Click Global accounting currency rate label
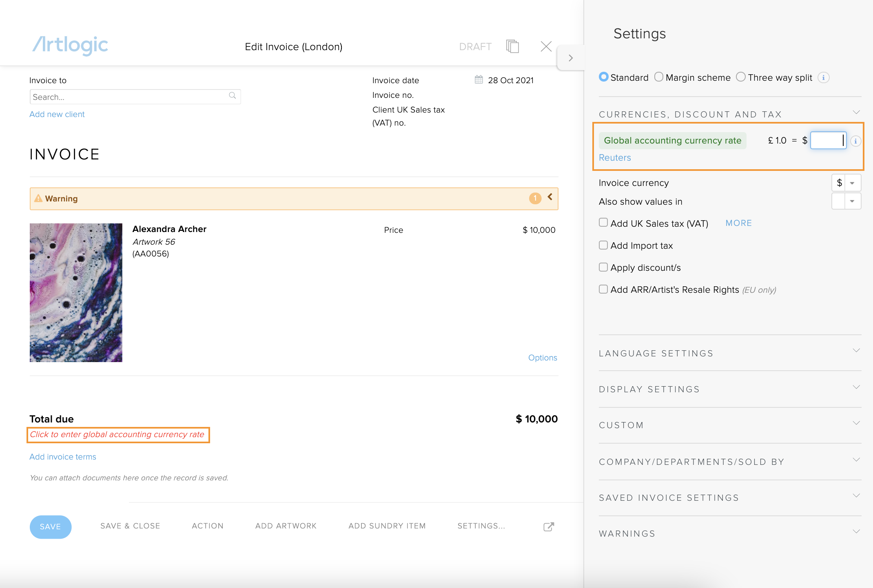 point(673,141)
